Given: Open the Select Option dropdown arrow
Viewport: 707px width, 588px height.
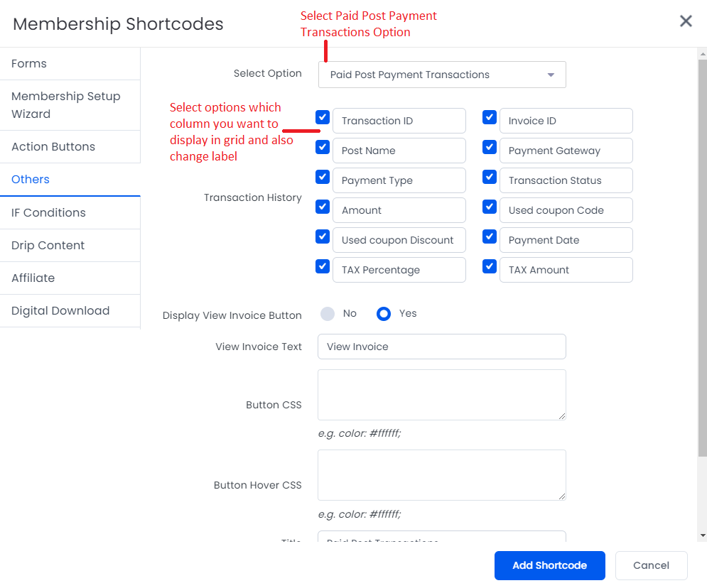Looking at the screenshot, I should click(551, 75).
